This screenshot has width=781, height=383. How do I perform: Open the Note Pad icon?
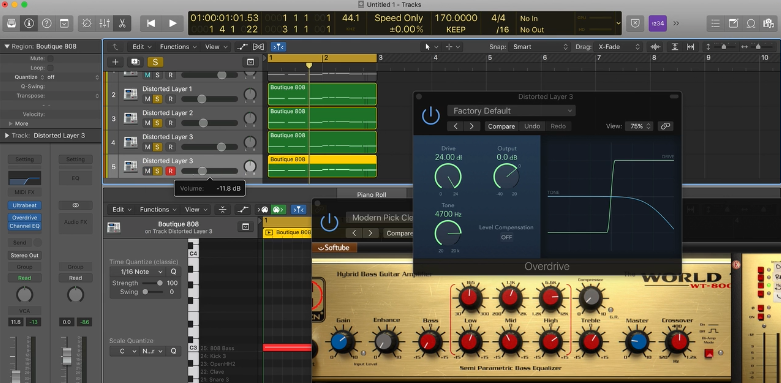(733, 23)
